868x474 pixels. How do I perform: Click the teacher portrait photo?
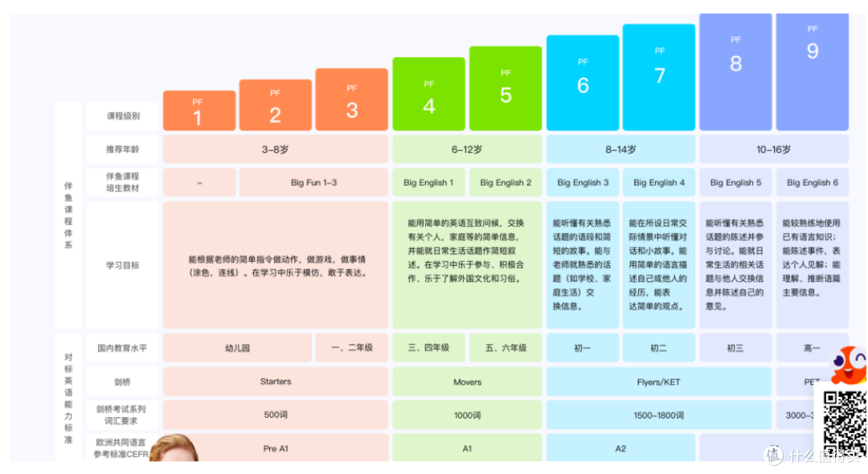click(174, 448)
